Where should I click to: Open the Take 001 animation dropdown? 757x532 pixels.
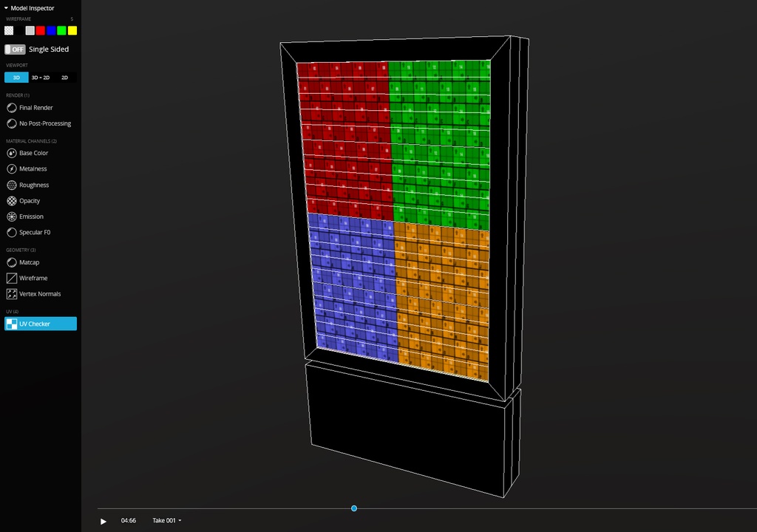(166, 521)
